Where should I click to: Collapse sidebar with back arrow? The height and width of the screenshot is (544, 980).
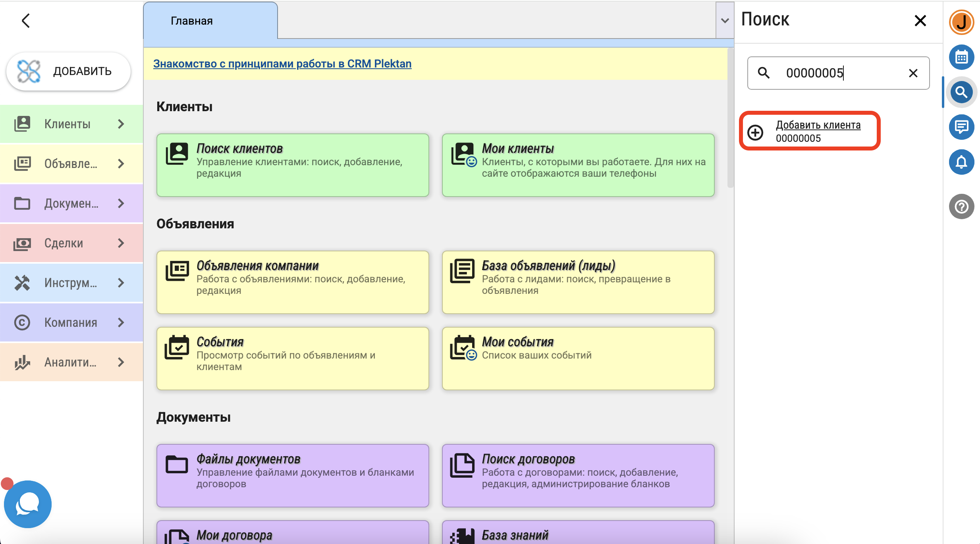tap(26, 21)
